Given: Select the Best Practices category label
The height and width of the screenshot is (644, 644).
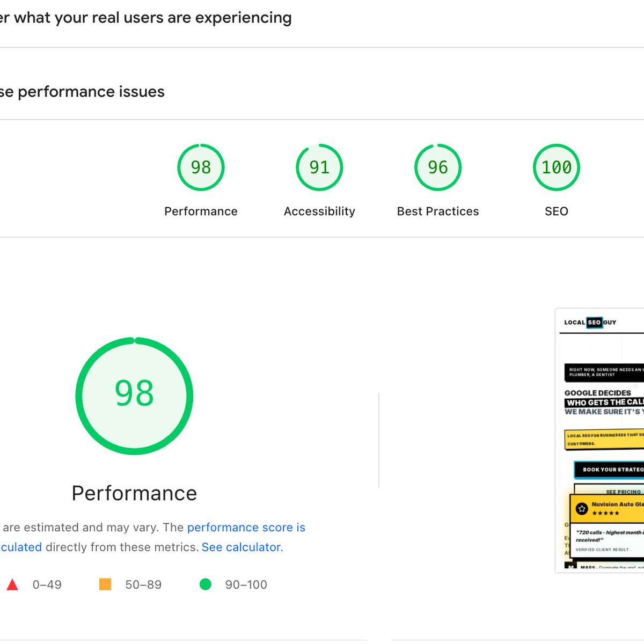Looking at the screenshot, I should tap(438, 211).
